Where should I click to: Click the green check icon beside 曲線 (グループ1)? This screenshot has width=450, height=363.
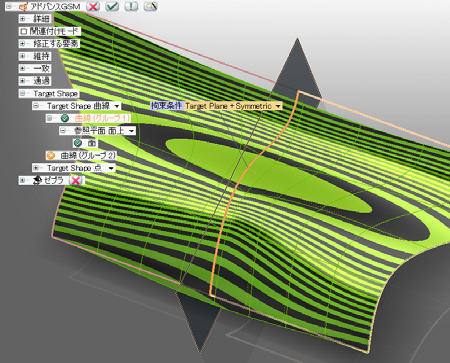(65, 118)
